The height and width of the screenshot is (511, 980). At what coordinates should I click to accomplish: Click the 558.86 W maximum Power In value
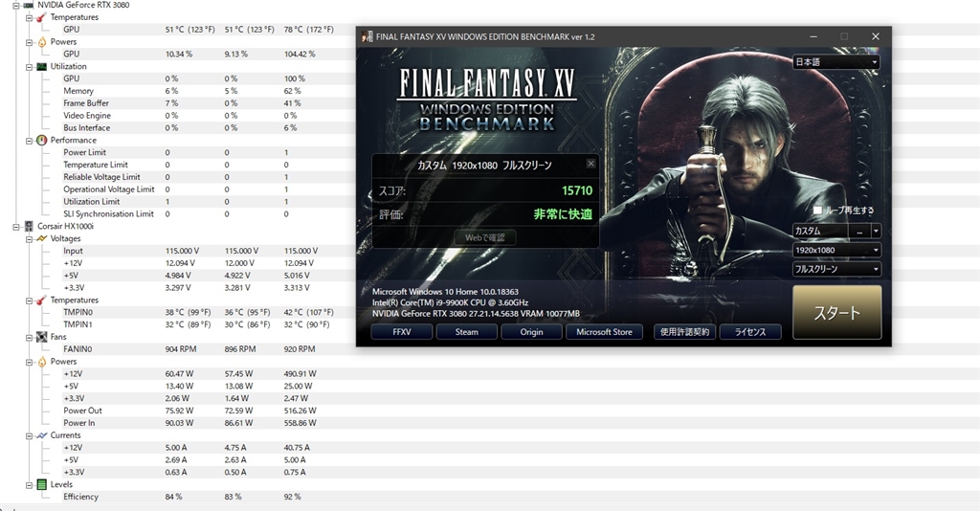coord(300,423)
